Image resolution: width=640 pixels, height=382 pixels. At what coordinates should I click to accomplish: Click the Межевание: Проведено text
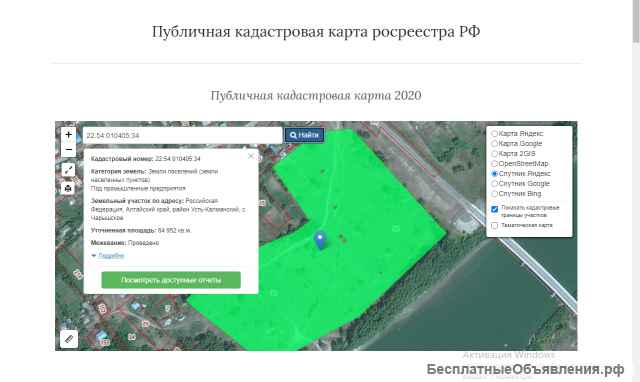125,243
